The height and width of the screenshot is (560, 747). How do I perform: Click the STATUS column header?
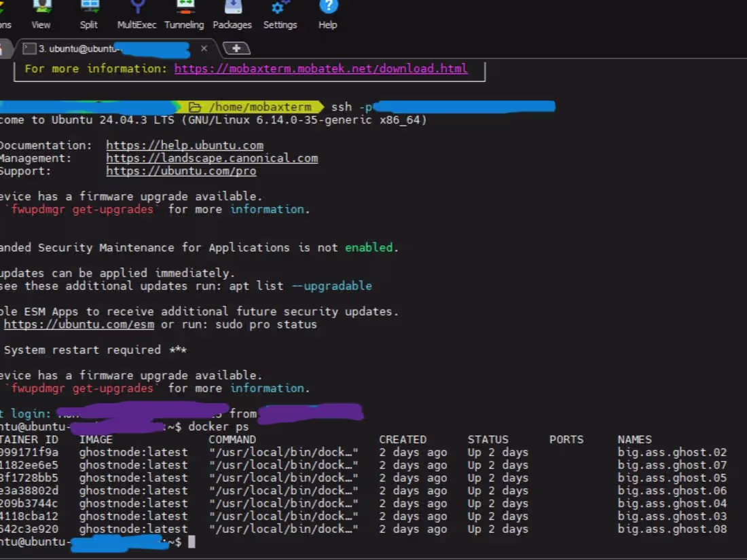pos(488,440)
